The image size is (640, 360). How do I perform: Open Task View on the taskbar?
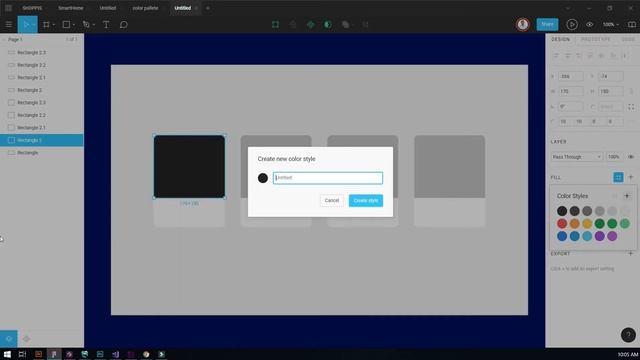[22, 354]
